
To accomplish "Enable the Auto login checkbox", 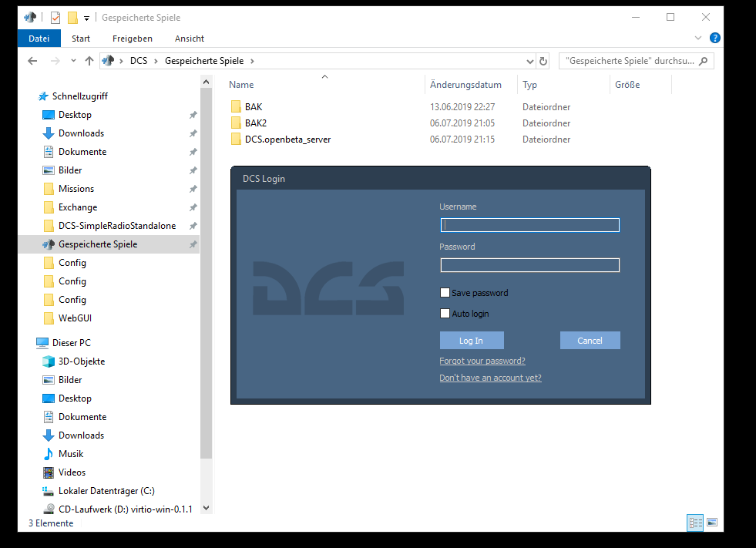I will tap(445, 314).
